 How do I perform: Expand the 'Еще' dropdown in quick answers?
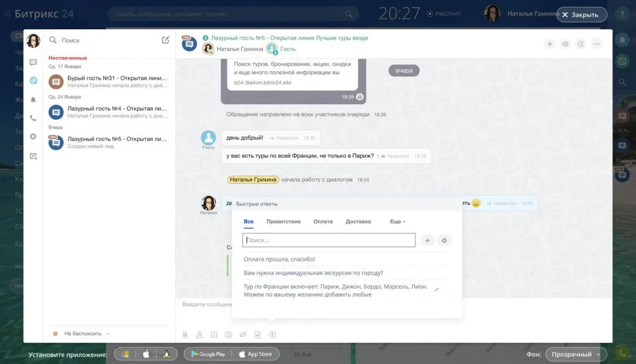[397, 222]
